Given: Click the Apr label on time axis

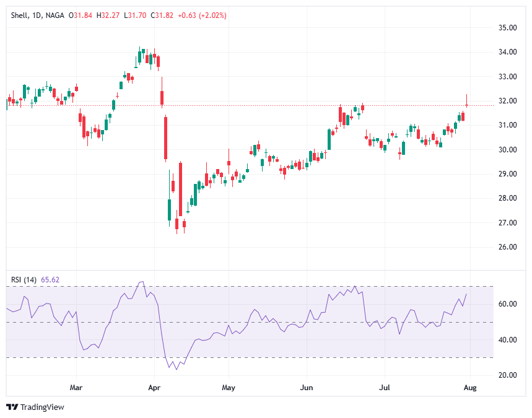Looking at the screenshot, I should (x=155, y=387).
